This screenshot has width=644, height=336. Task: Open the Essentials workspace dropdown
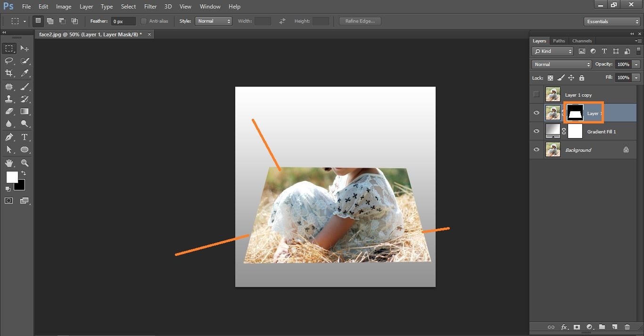click(611, 22)
